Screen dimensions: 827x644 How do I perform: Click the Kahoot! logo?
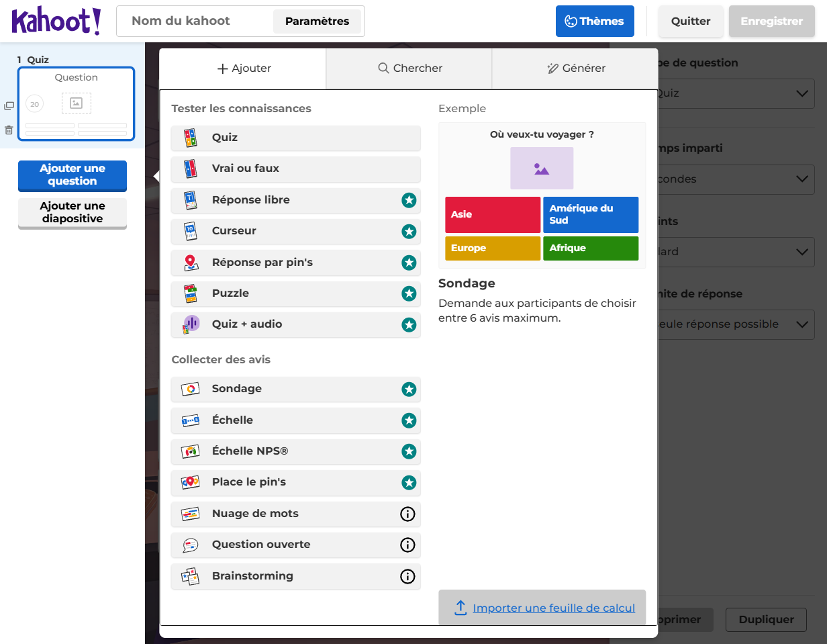point(56,21)
